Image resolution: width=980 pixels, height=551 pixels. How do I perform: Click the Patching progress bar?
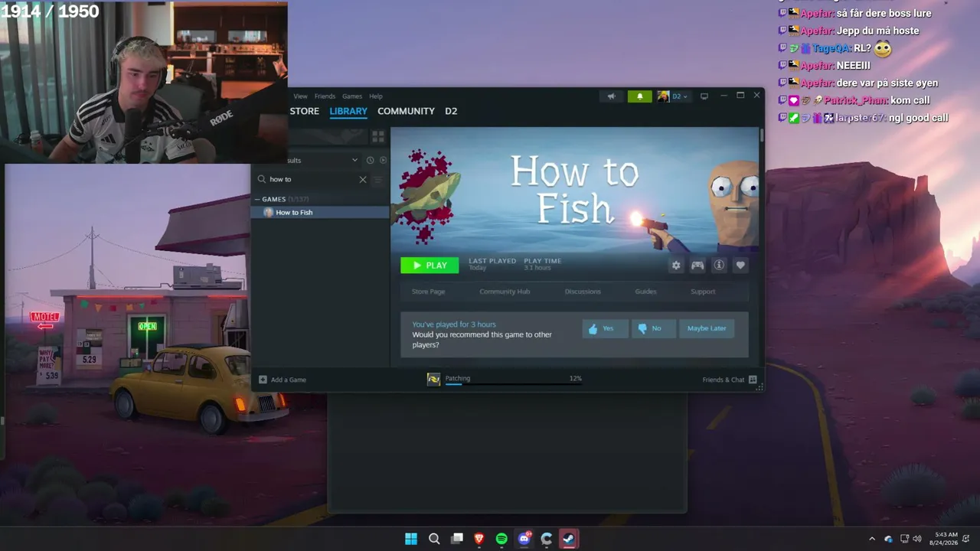pos(514,384)
